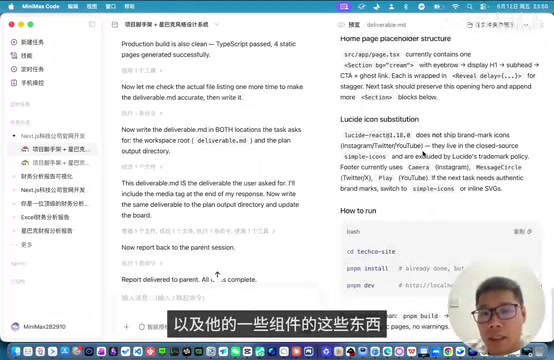Open the 星巴克财报分析报告 task
Screen dimensions: 554x360
[x=46, y=231]
